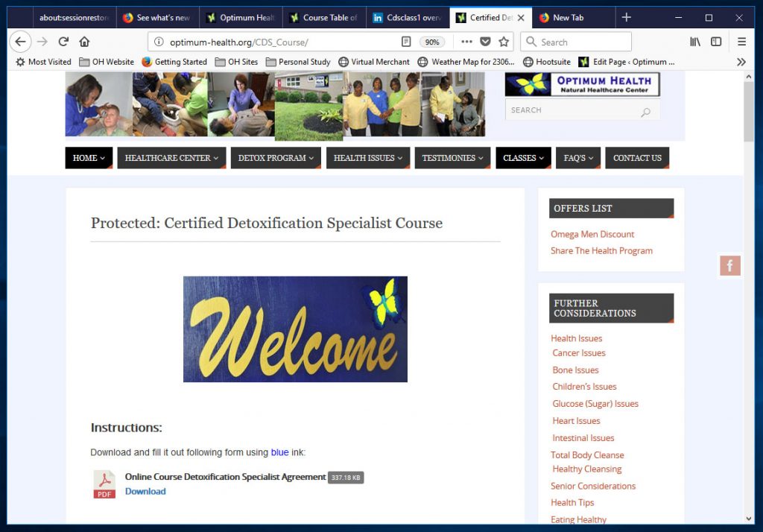The height and width of the screenshot is (532, 763).
Task: Show more bookmarks with the chevron
Action: click(x=741, y=62)
